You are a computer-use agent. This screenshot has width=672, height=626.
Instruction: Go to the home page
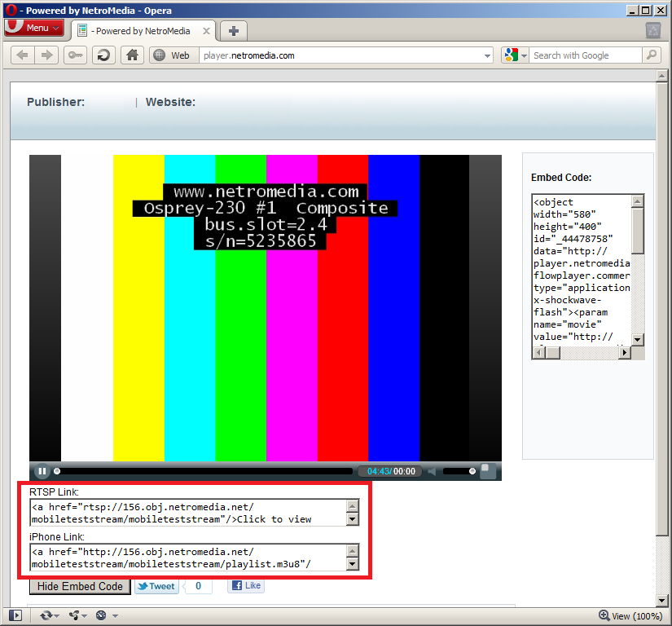(x=133, y=55)
